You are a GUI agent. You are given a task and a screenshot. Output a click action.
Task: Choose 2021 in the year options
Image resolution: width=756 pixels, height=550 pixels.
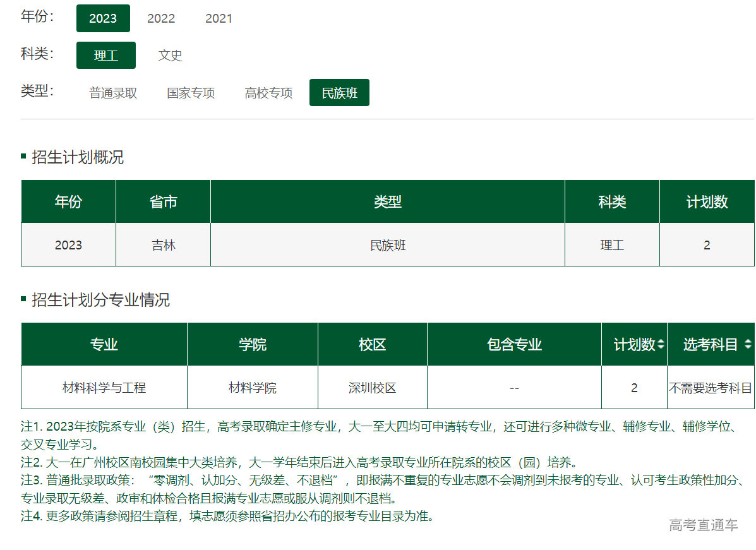(x=219, y=18)
